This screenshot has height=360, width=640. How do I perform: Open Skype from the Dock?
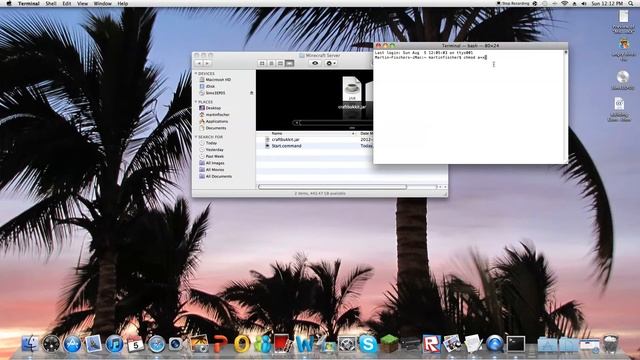(x=368, y=344)
